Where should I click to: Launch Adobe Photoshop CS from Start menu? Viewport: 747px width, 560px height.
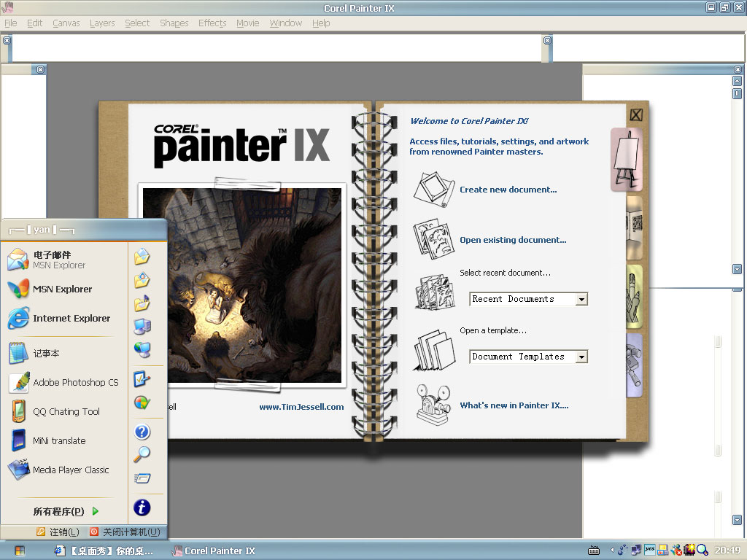[x=65, y=382]
